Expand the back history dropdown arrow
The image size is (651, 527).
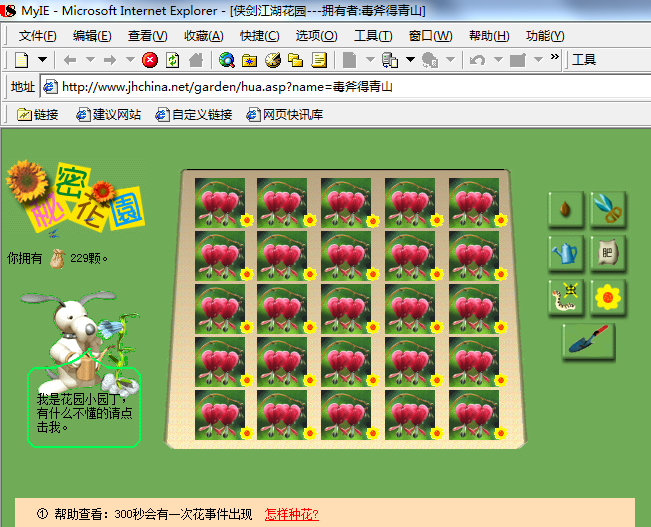[90, 60]
